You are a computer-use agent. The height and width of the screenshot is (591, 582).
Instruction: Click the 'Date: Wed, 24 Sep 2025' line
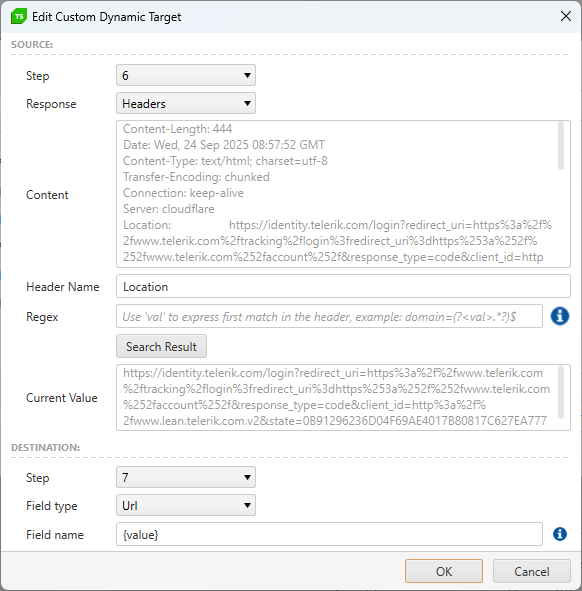coord(224,145)
